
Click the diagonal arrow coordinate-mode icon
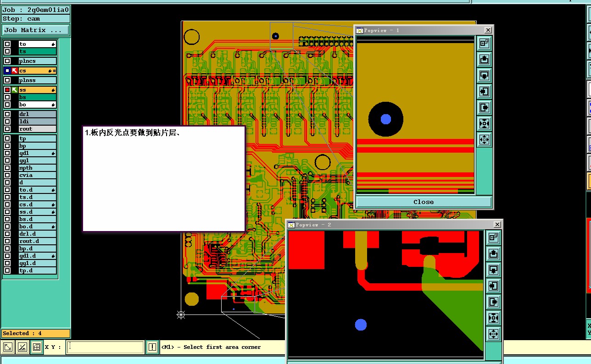[8, 347]
